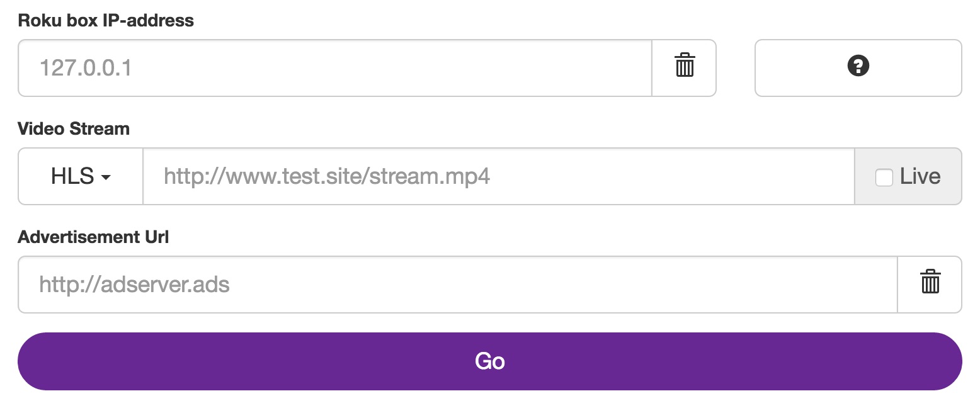Click the 127.0.0.1 placeholder text
The height and width of the screenshot is (413, 980).
click(86, 68)
